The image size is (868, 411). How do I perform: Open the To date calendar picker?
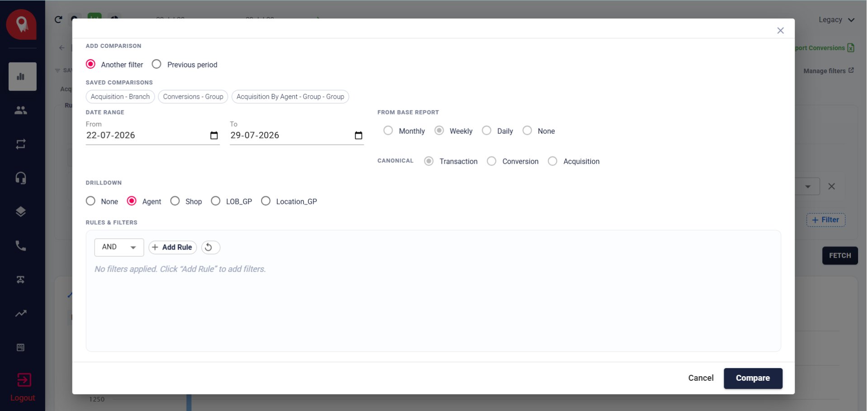pos(358,135)
